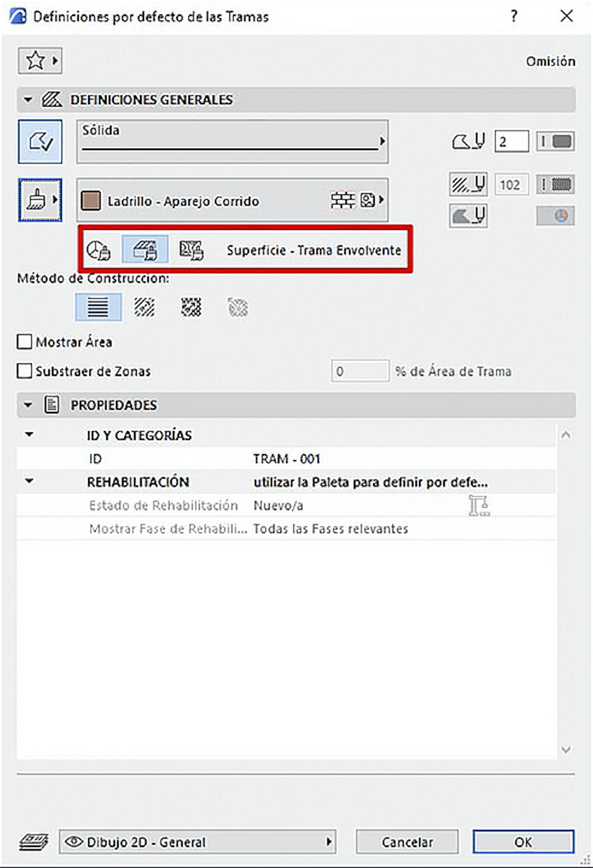
Task: Select the disabled radial fill construction method
Action: 238,307
